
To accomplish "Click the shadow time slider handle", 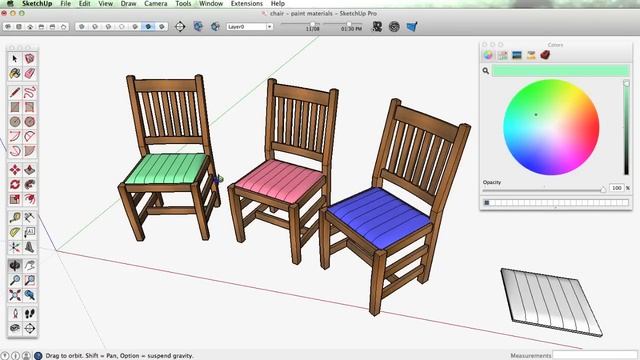I will pos(349,24).
